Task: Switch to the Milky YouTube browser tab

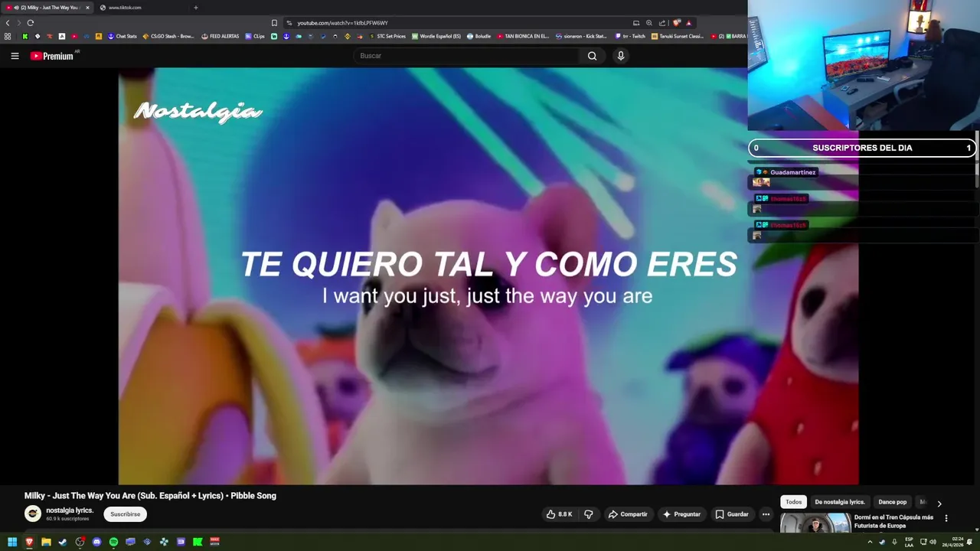Action: (46, 8)
